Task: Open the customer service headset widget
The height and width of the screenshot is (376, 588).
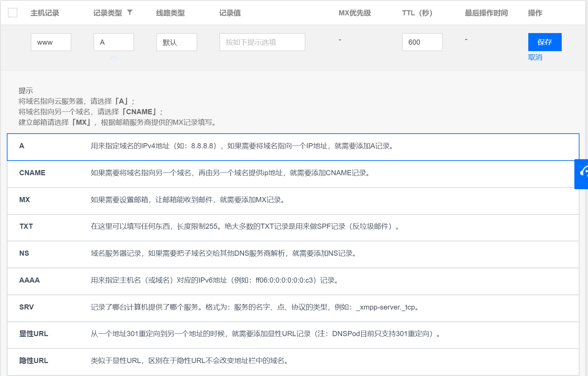Action: coord(582,174)
